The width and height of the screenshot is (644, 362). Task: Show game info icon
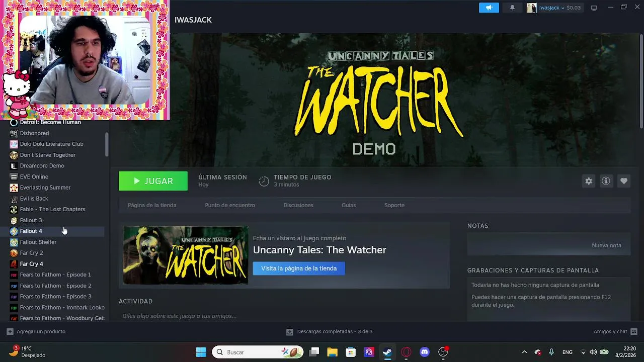tap(606, 181)
